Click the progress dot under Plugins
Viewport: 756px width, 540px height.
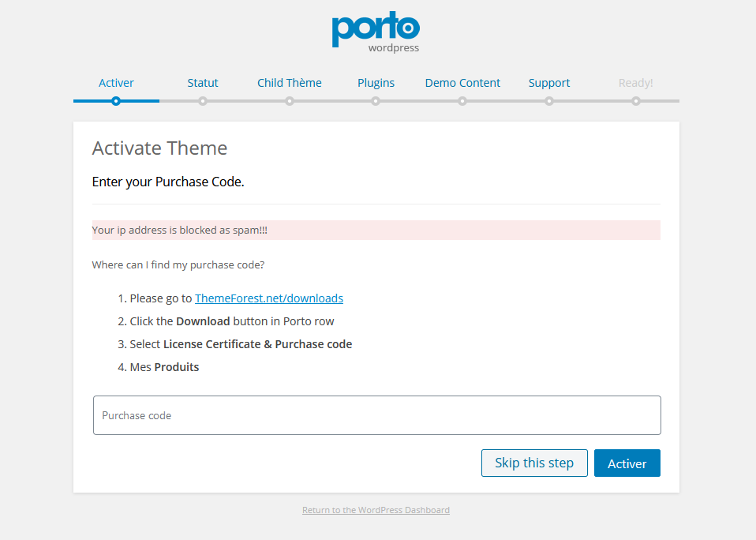376,101
